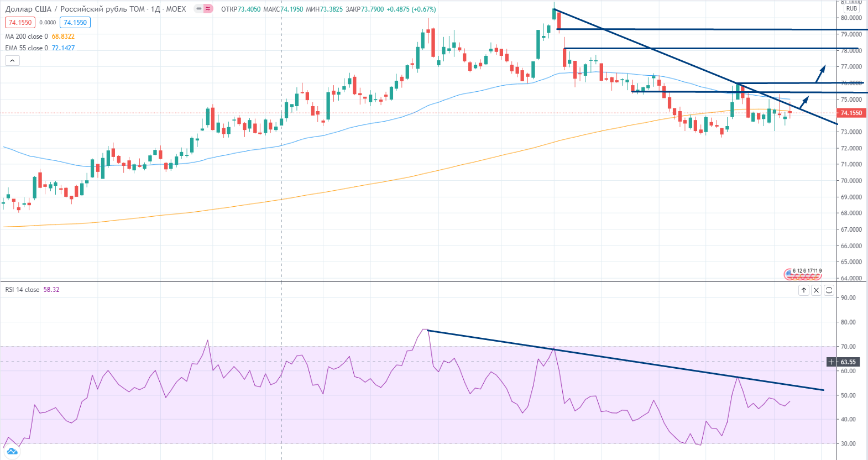Viewport: 868px width, 460px height.
Task: Click the red sell price button 74.1550
Action: pos(20,23)
